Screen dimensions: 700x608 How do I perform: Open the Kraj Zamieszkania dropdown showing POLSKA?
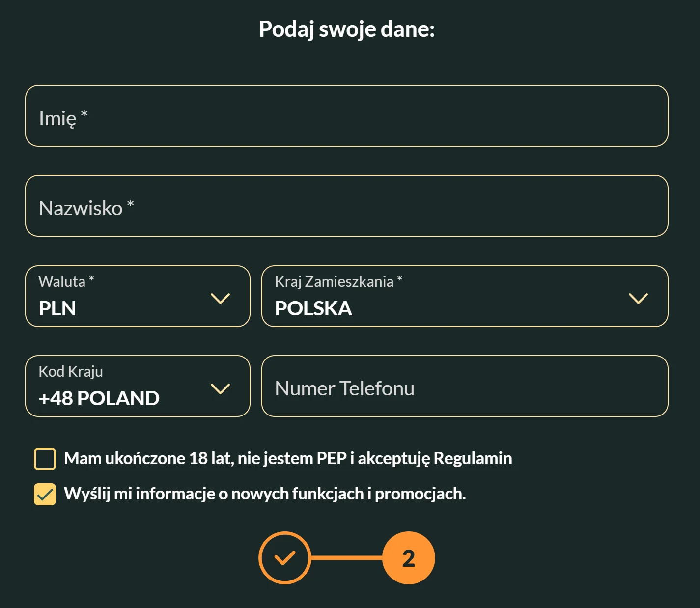(x=464, y=297)
